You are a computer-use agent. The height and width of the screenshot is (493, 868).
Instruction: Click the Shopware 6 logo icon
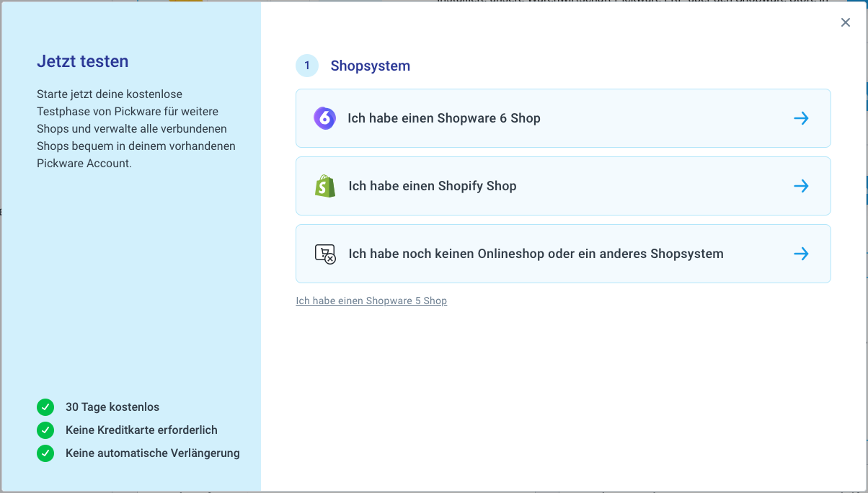pyautogui.click(x=324, y=118)
